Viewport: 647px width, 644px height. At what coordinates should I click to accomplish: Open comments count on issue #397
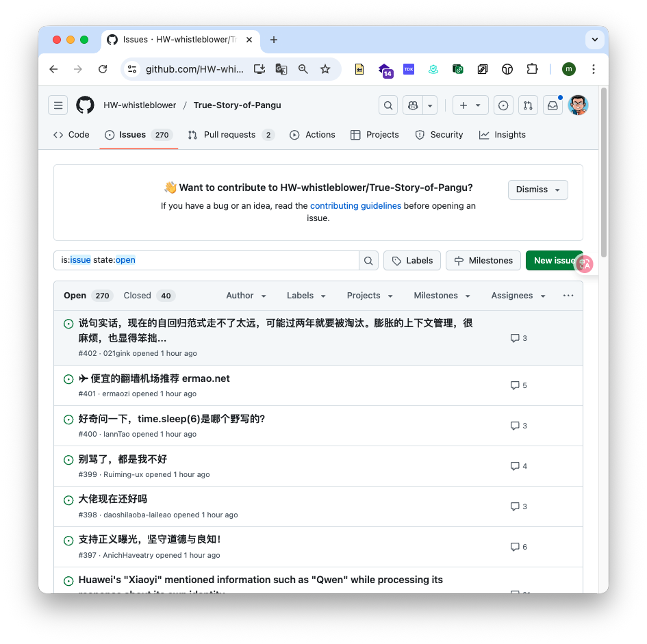coord(519,547)
